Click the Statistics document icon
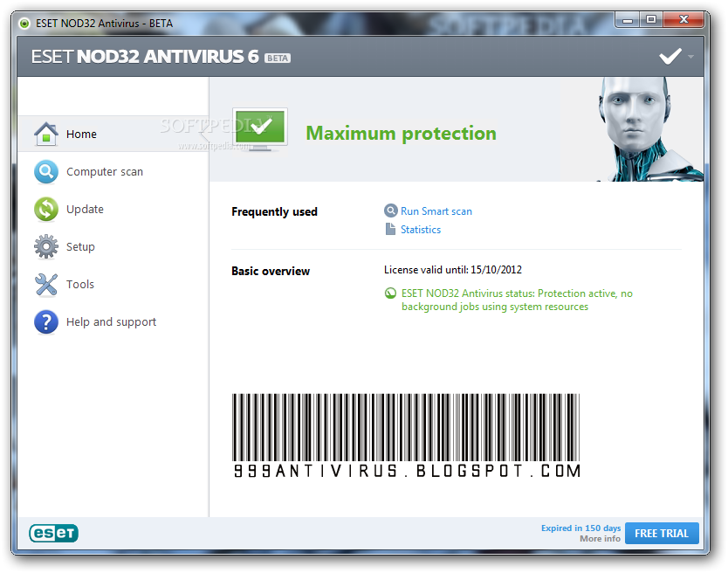728x573 pixels. (390, 229)
